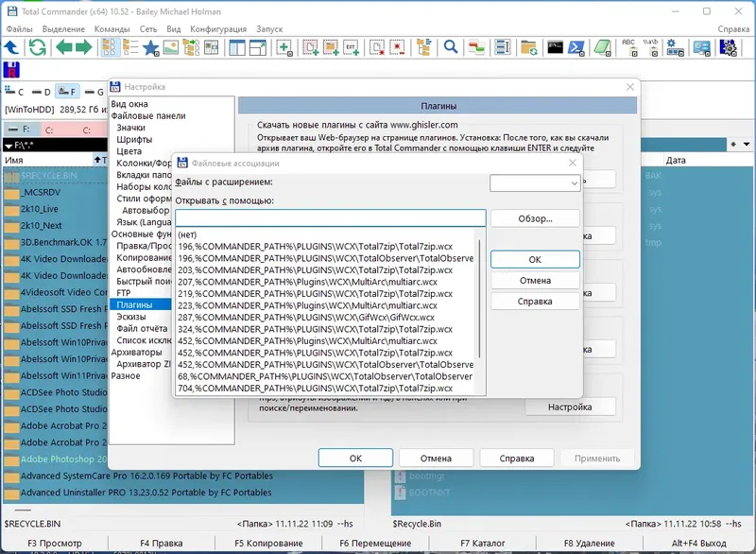The image size is (756, 554).
Task: Click the blue up-arrow parent directory icon
Action: [11, 47]
